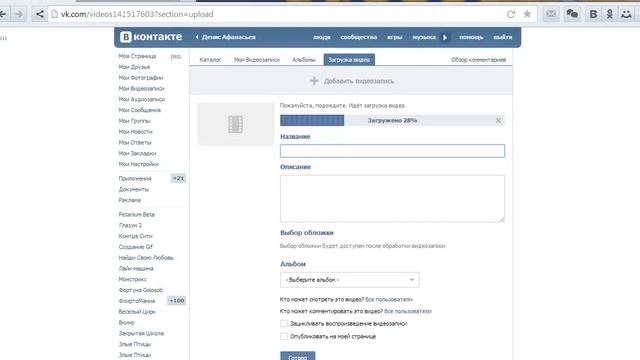
Task: Click the ред. edit link in sidebar
Action: click(x=176, y=56)
